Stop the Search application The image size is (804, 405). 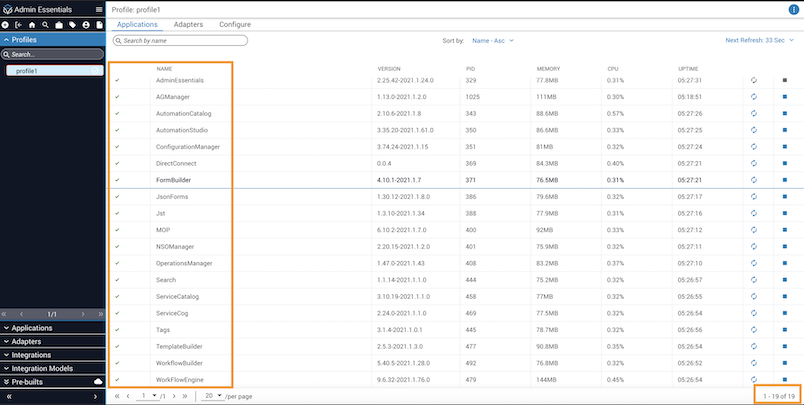point(785,280)
